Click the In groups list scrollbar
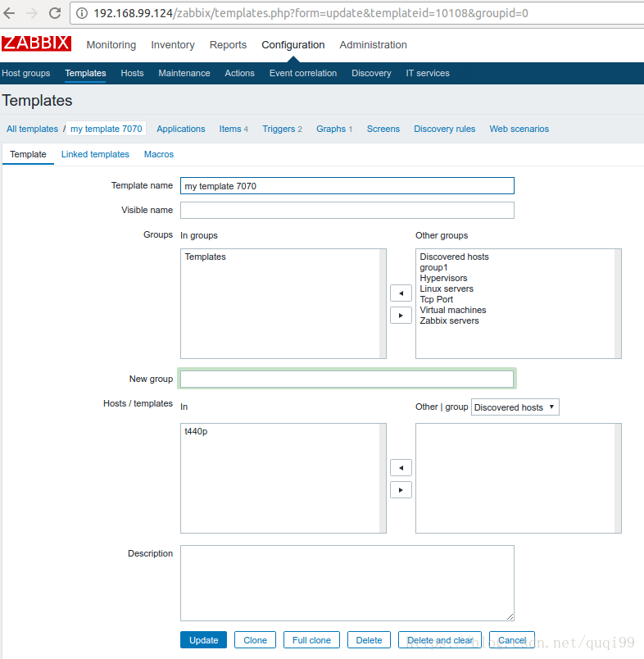The height and width of the screenshot is (659, 644). (x=383, y=303)
